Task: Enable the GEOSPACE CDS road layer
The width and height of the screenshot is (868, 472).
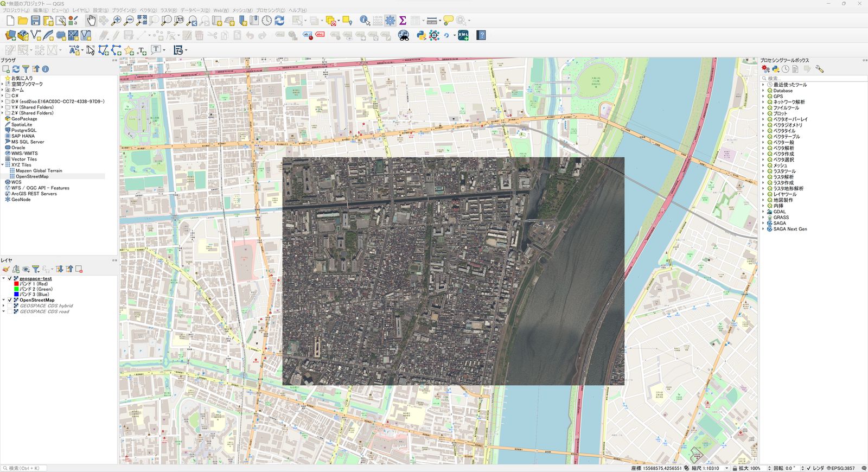Action: point(10,311)
